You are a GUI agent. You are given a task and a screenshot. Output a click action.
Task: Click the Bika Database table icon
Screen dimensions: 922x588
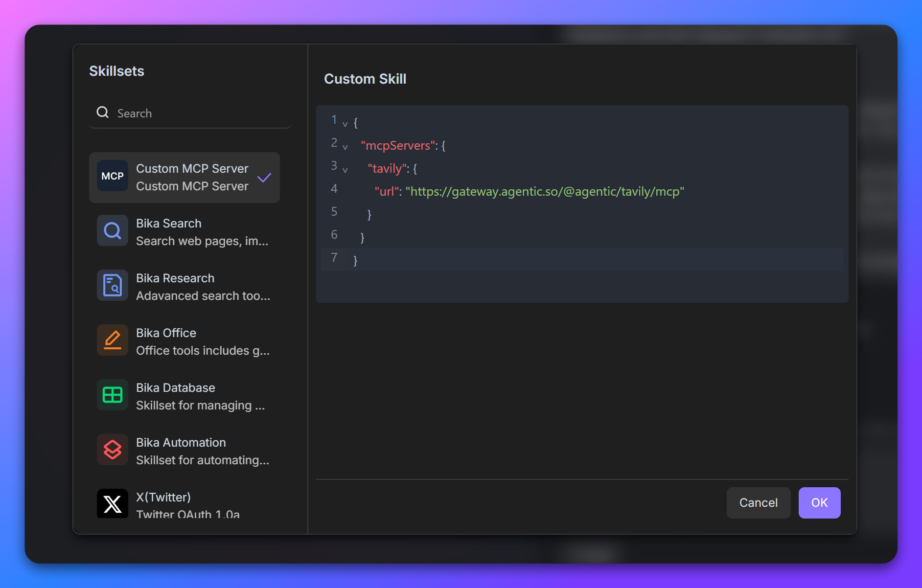(x=112, y=395)
